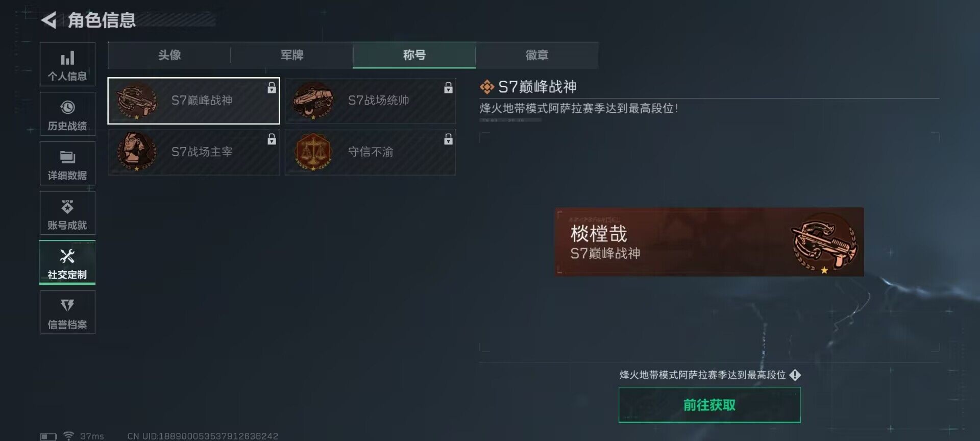Select the S7战场统帅 title entry
This screenshot has height=441, width=980.
pyautogui.click(x=371, y=101)
